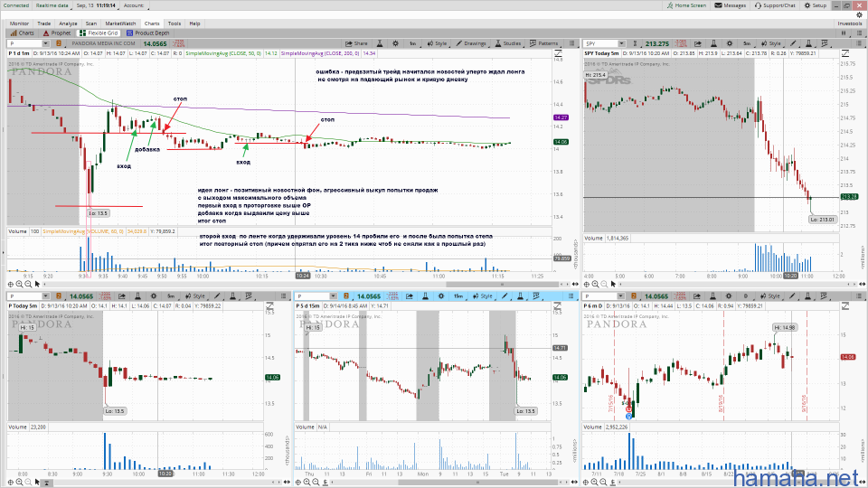Click flask icon beside Share on main chart
Screen dimensions: 868x488
[x=380, y=43]
